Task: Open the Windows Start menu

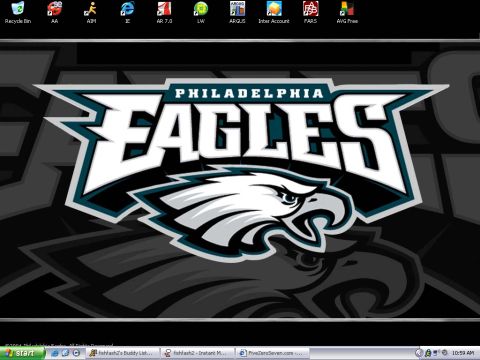Action: [22, 353]
